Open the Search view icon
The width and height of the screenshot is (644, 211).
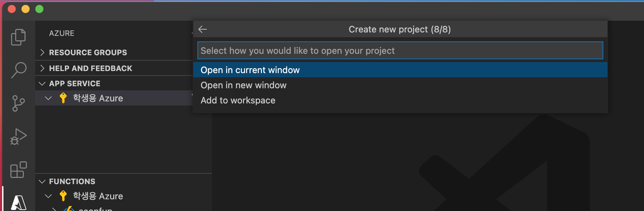click(18, 70)
